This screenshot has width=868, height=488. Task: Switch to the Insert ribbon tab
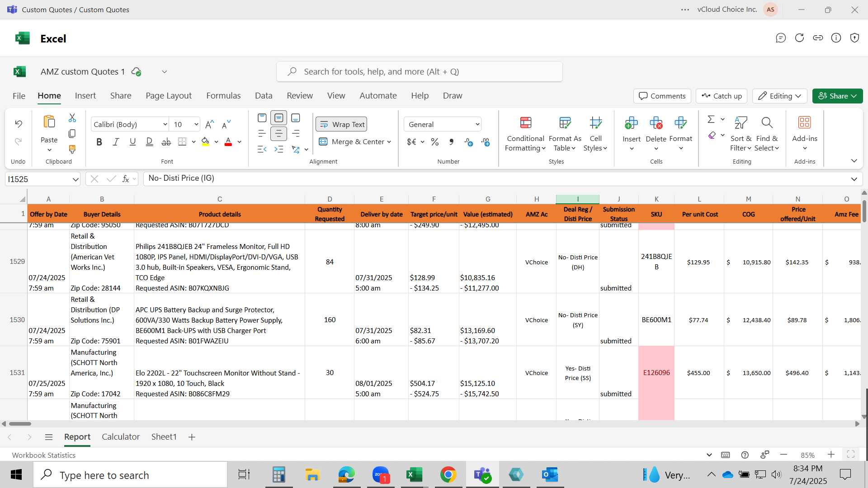(x=85, y=96)
